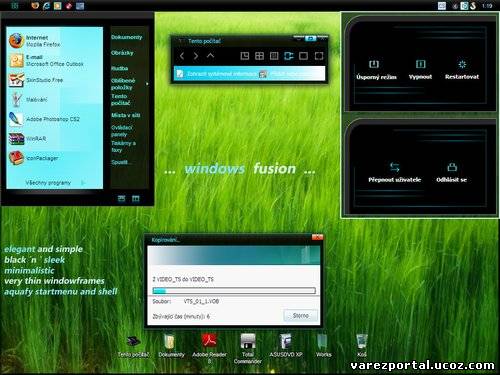Open Koš recycle bin icon
Image resolution: width=500 pixels, height=375 pixels.
coord(362,346)
